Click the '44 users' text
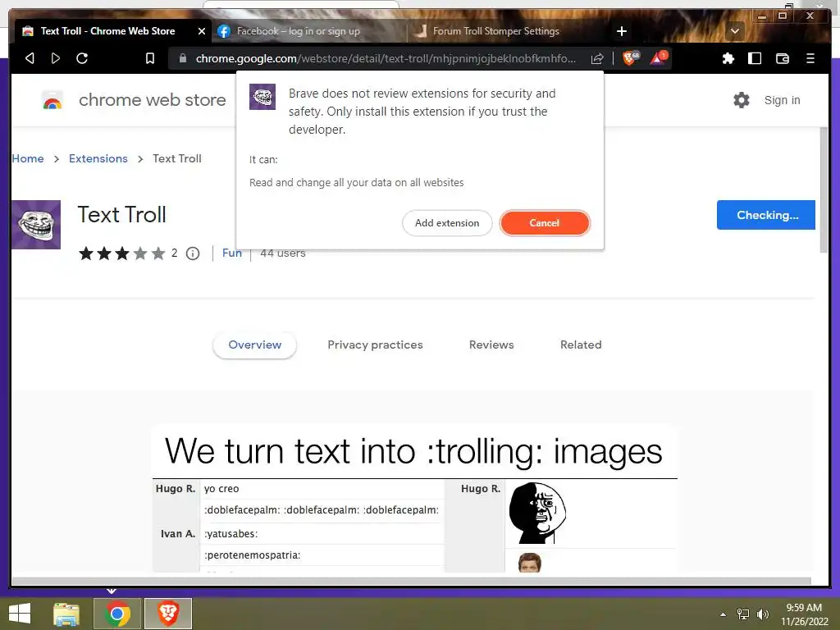 click(283, 253)
